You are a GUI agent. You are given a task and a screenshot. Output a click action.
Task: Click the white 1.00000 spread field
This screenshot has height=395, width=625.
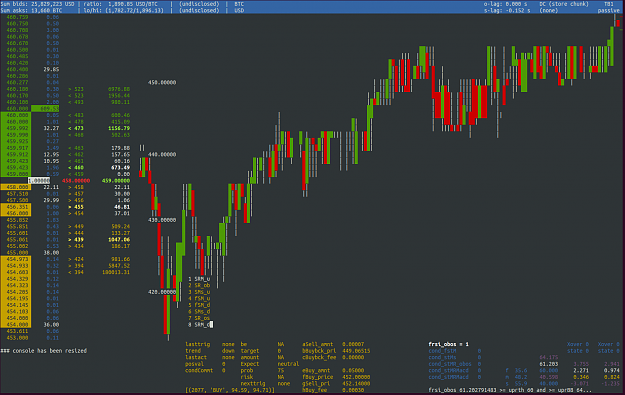[39, 181]
